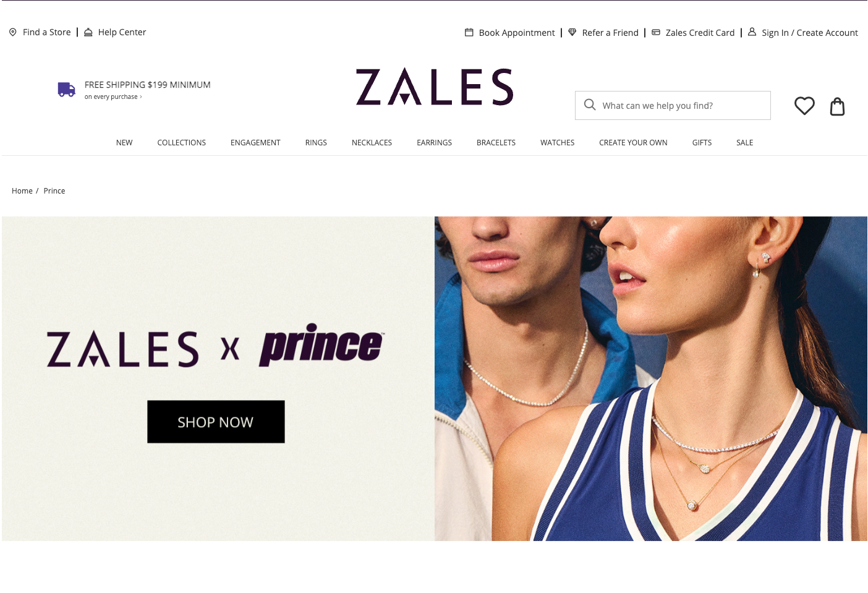868x593 pixels.
Task: Click the user profile icon
Action: click(752, 32)
